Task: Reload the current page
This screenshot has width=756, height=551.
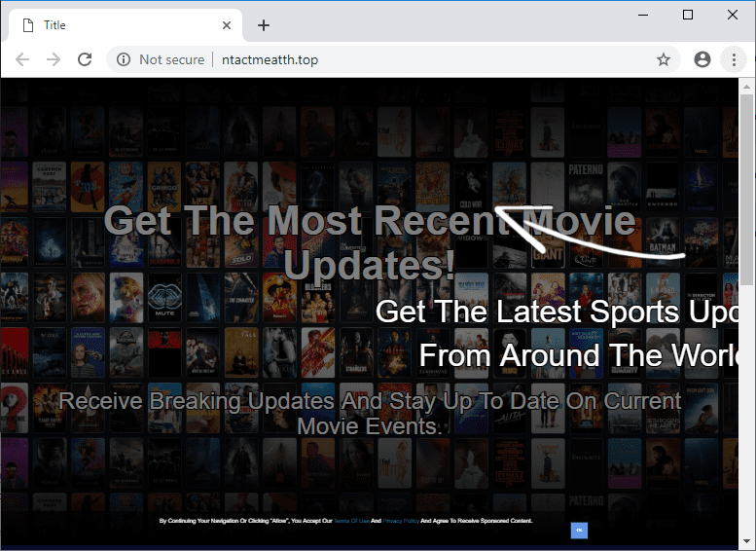Action: coord(85,59)
